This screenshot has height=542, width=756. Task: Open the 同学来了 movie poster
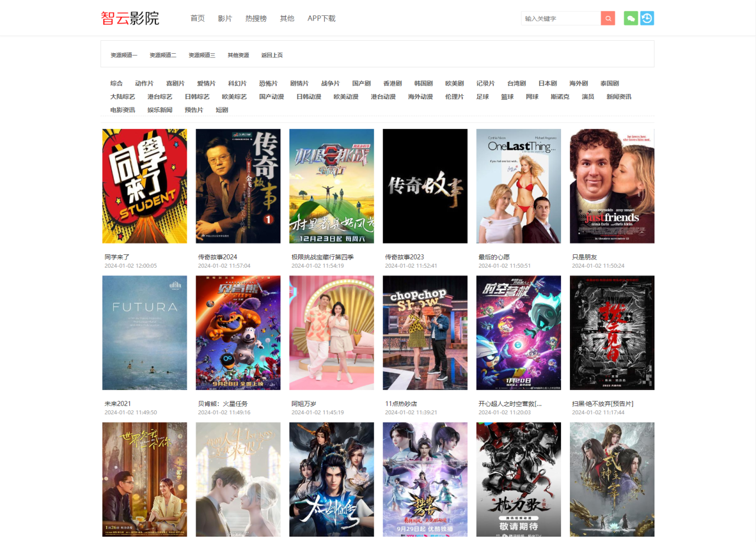pos(144,186)
